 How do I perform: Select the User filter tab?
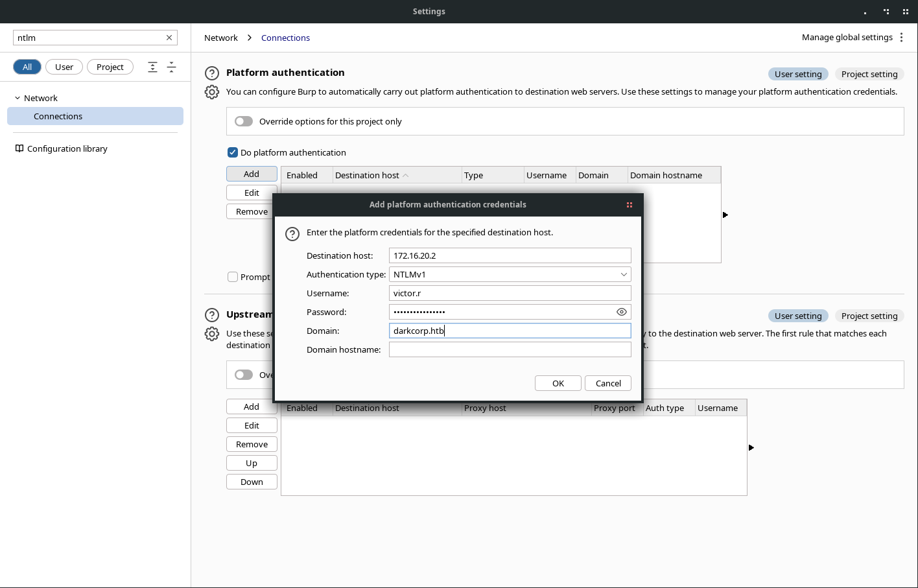point(64,67)
